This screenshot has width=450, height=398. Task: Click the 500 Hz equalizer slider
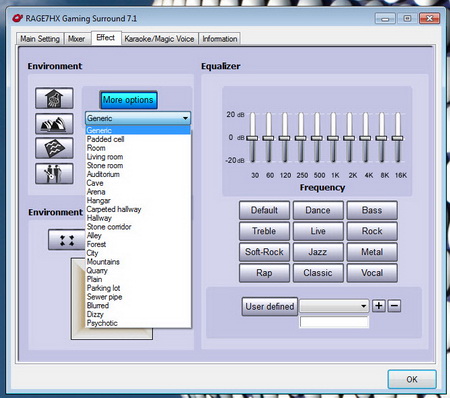pyautogui.click(x=317, y=138)
